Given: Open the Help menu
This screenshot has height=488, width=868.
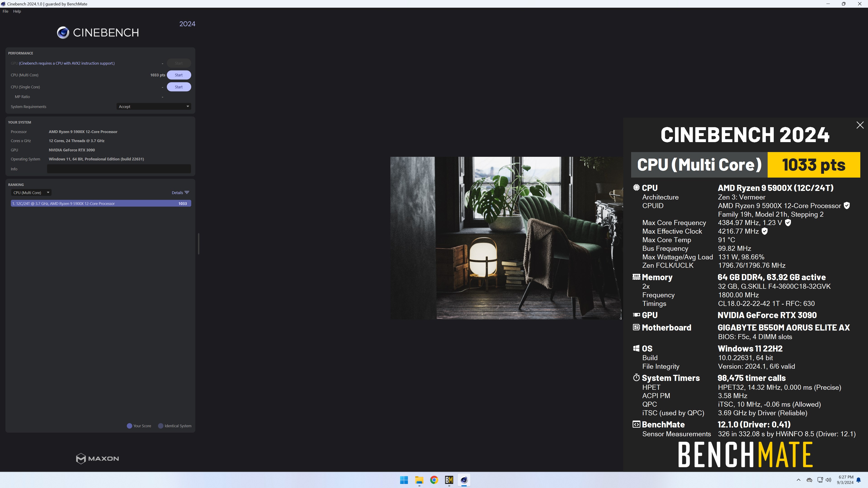Looking at the screenshot, I should (x=17, y=11).
